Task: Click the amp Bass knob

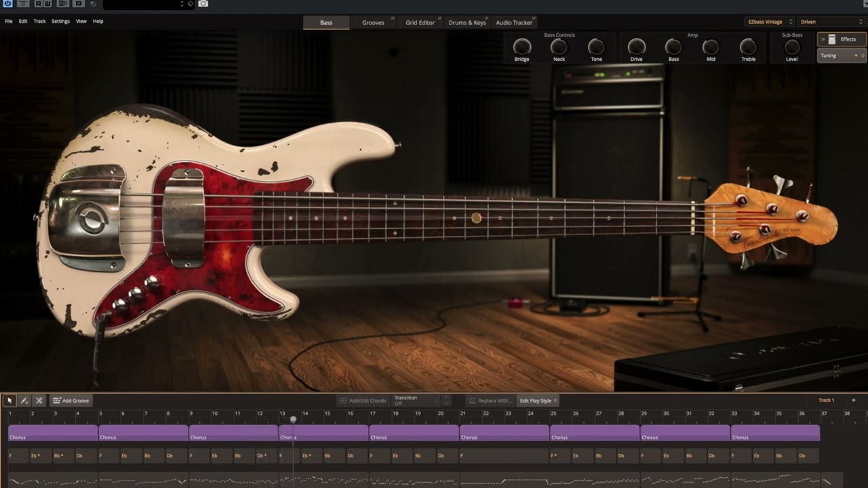Action: [x=673, y=47]
